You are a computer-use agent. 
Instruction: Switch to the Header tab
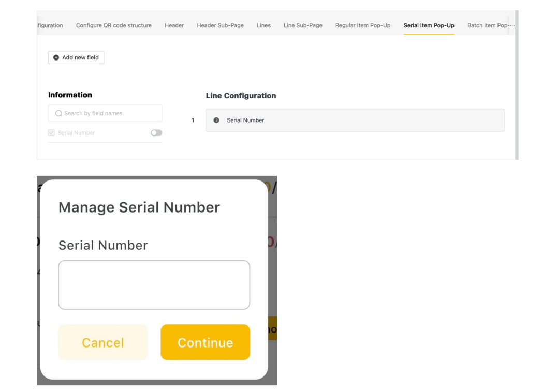[x=174, y=25]
